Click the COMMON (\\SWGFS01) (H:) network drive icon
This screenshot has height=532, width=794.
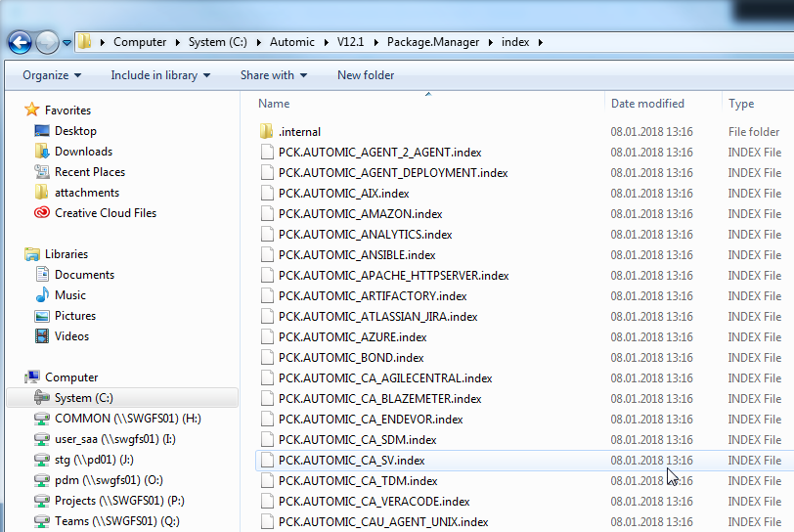(x=41, y=419)
